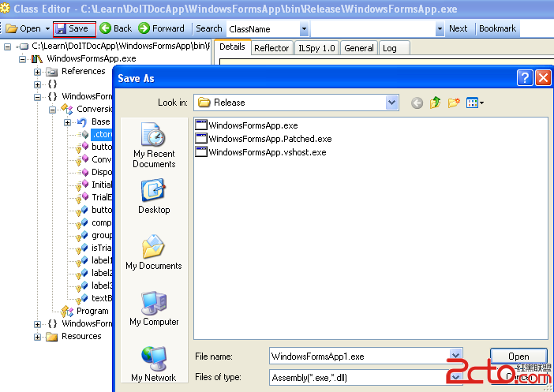Viewport: 554px width, 392px height.
Task: Select the .ctor tree item
Action: tap(102, 134)
